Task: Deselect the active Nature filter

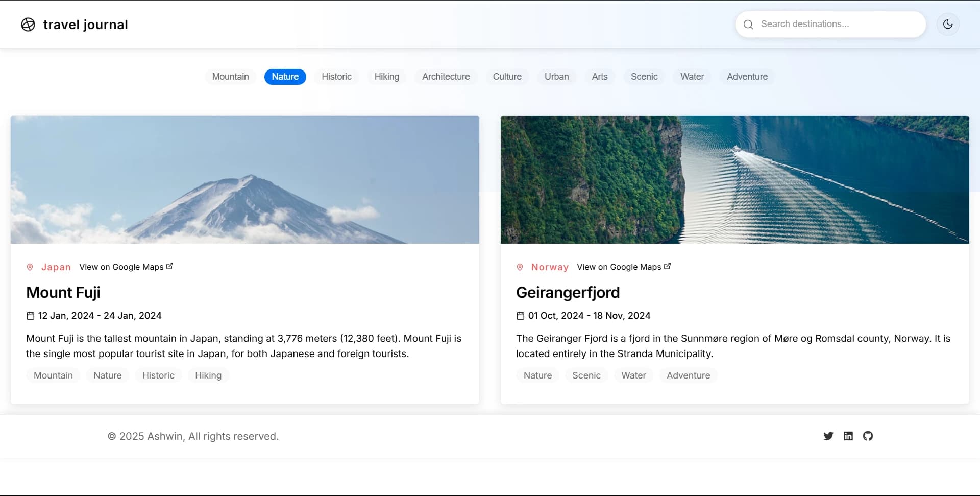Action: pos(285,77)
